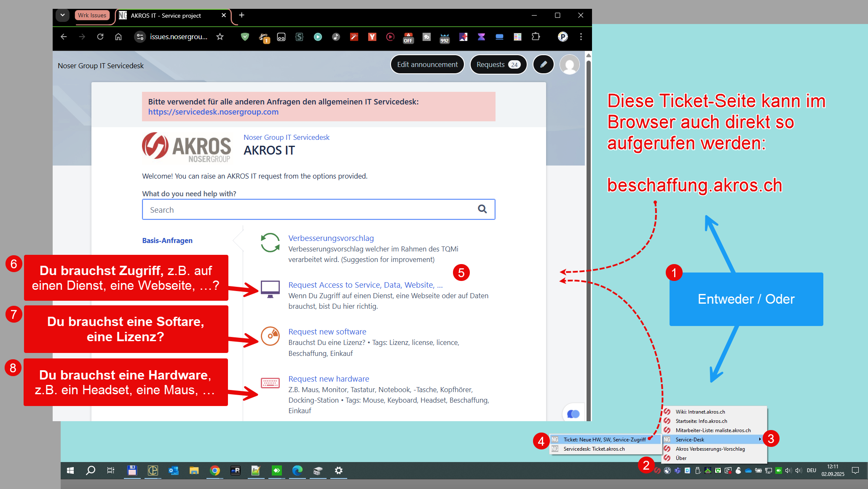Open the Requests 24 button
This screenshot has height=489, width=868.
498,64
